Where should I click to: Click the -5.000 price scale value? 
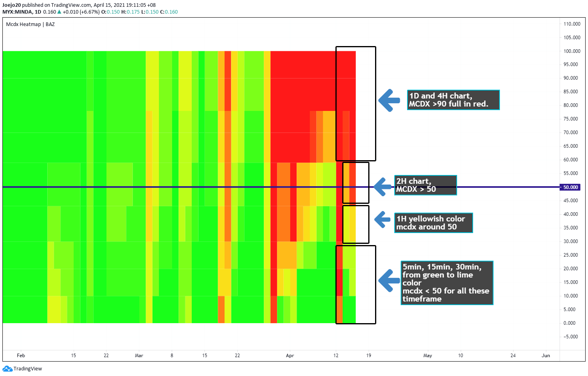pos(570,337)
